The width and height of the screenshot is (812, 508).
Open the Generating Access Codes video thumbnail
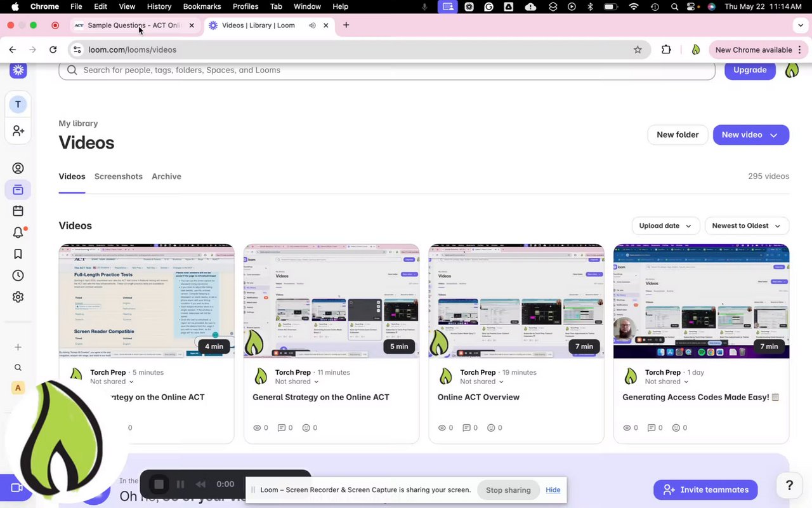(x=701, y=301)
